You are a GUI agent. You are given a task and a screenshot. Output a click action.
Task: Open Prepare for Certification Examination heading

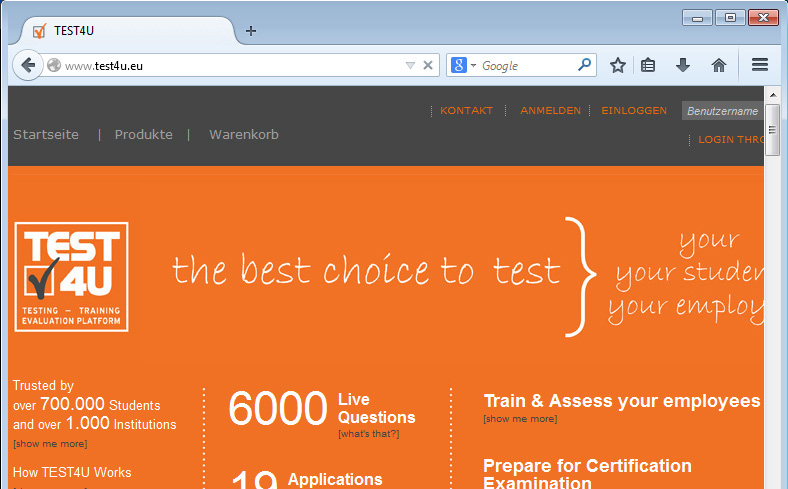click(x=587, y=473)
